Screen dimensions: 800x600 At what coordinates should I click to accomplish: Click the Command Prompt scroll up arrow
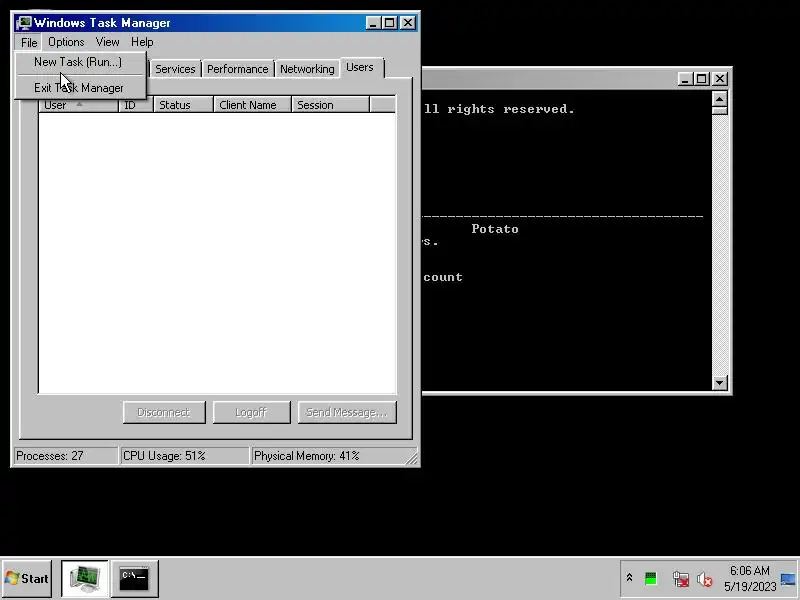coord(719,98)
